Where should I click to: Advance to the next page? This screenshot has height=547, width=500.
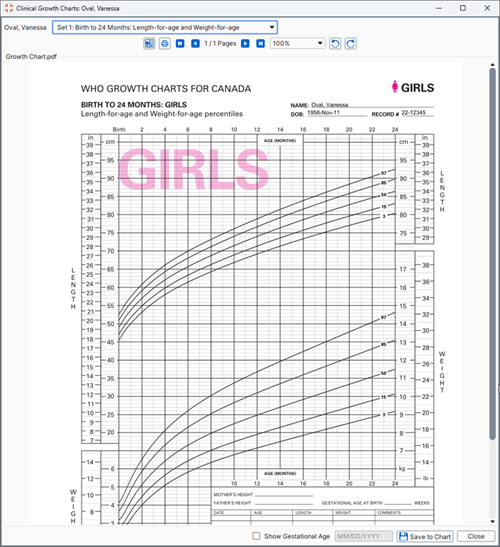click(245, 44)
